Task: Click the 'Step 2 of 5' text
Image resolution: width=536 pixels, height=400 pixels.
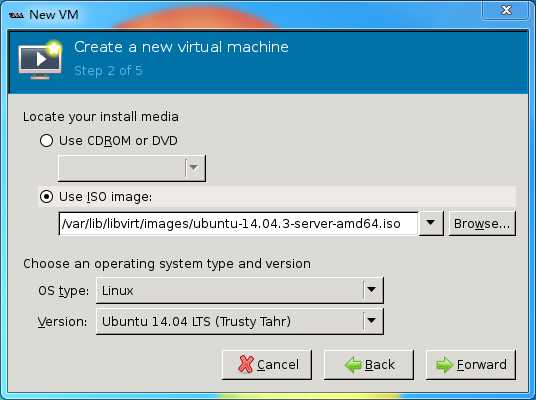Action: click(x=108, y=71)
